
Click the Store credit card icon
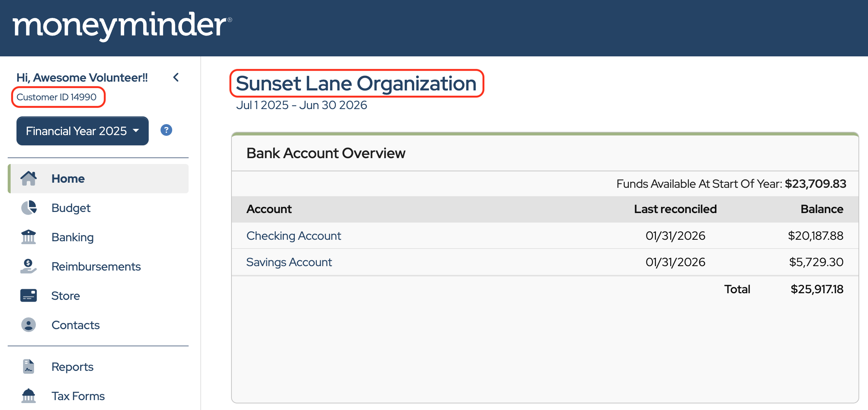point(29,295)
